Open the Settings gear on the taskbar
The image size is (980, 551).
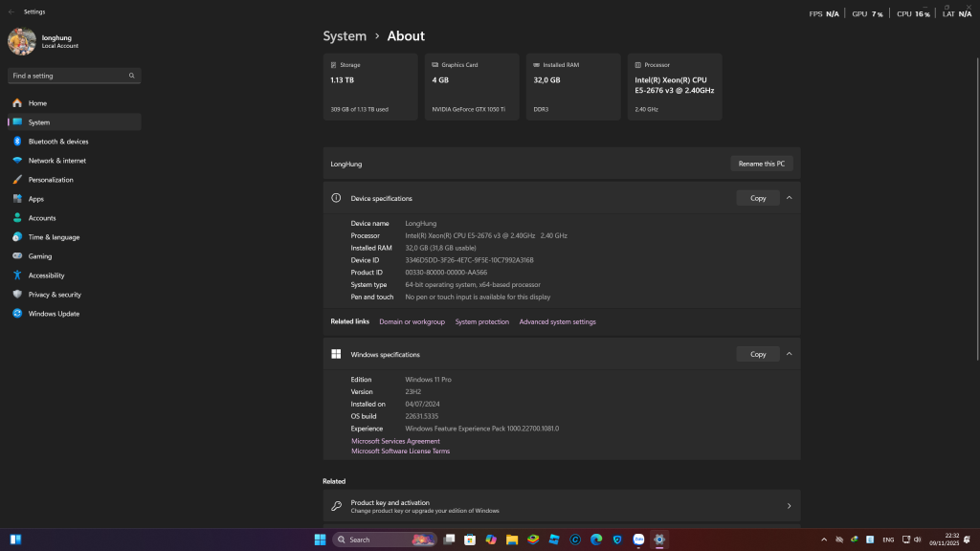660,540
